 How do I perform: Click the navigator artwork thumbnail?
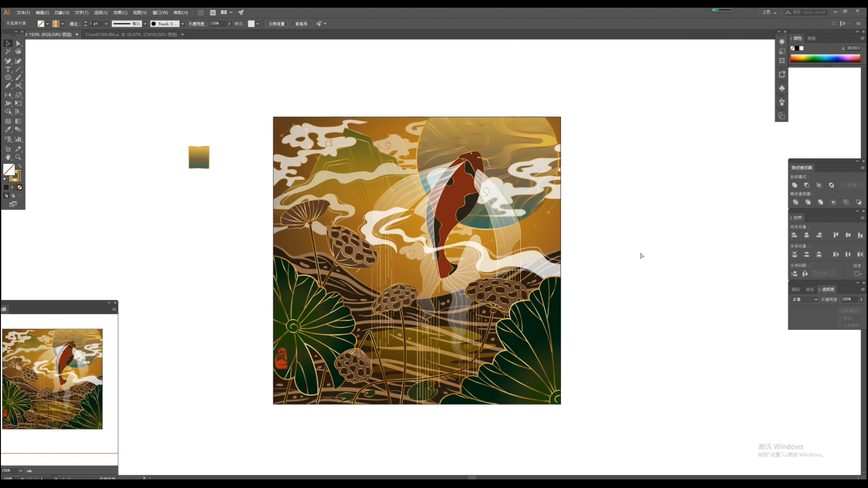click(x=52, y=379)
